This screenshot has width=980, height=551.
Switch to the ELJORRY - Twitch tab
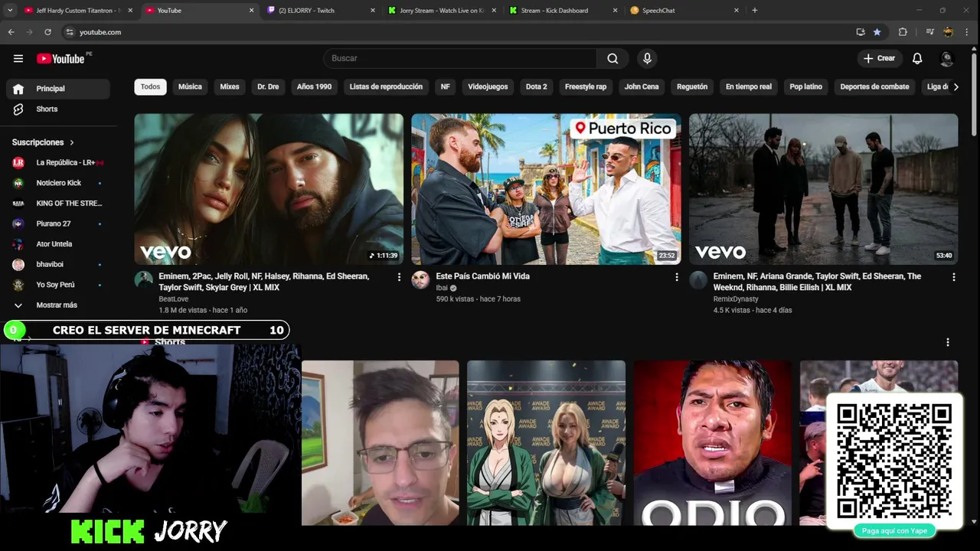click(x=322, y=11)
